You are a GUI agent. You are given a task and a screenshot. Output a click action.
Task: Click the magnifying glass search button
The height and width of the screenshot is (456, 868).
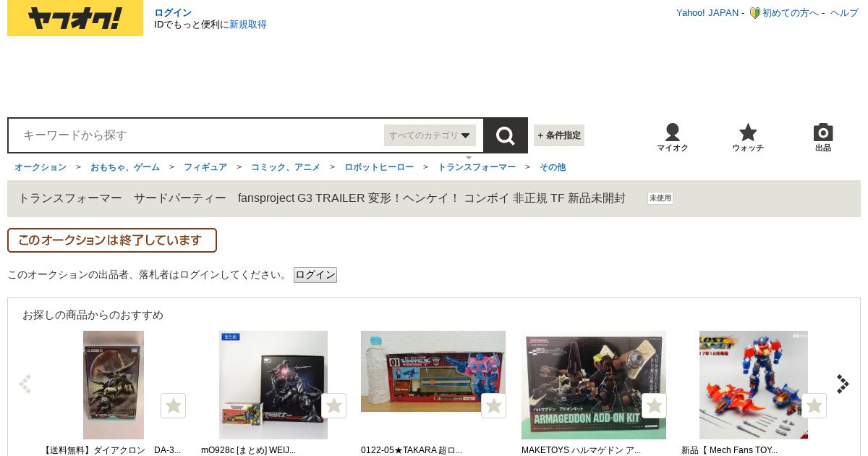coord(506,135)
